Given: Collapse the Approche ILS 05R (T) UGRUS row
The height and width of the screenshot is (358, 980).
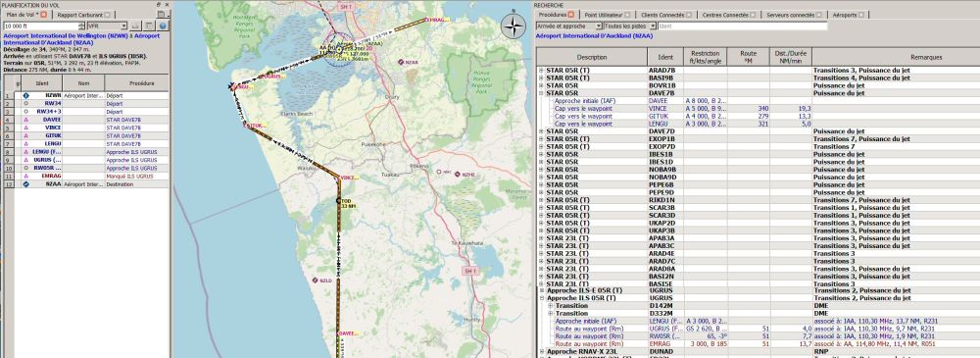Looking at the screenshot, I should pos(541,298).
